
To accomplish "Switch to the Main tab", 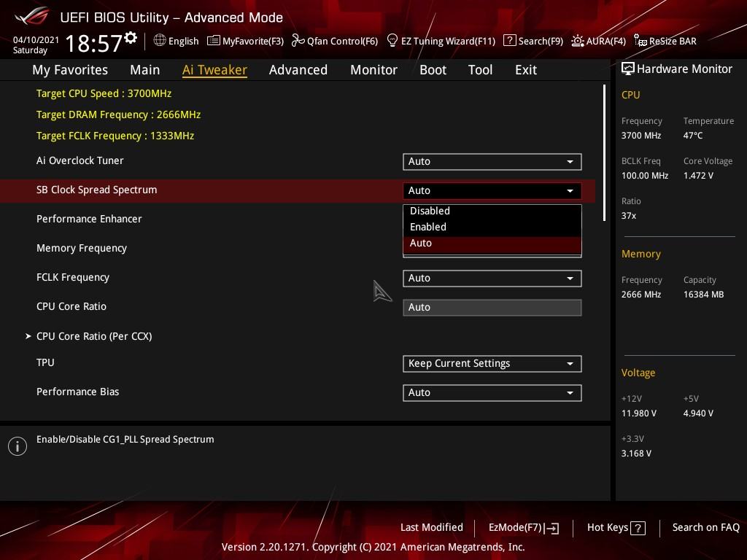I will pos(145,70).
